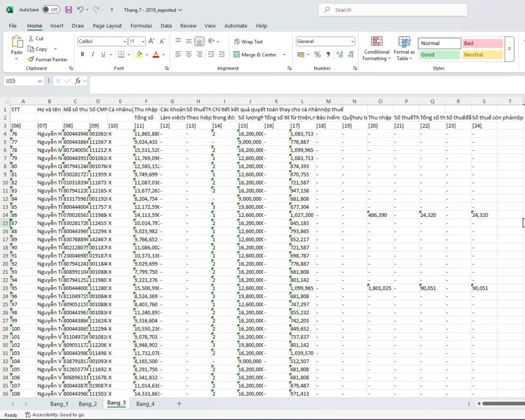Apply the Good cell style swatch
This screenshot has height=420, width=525.
(439, 54)
